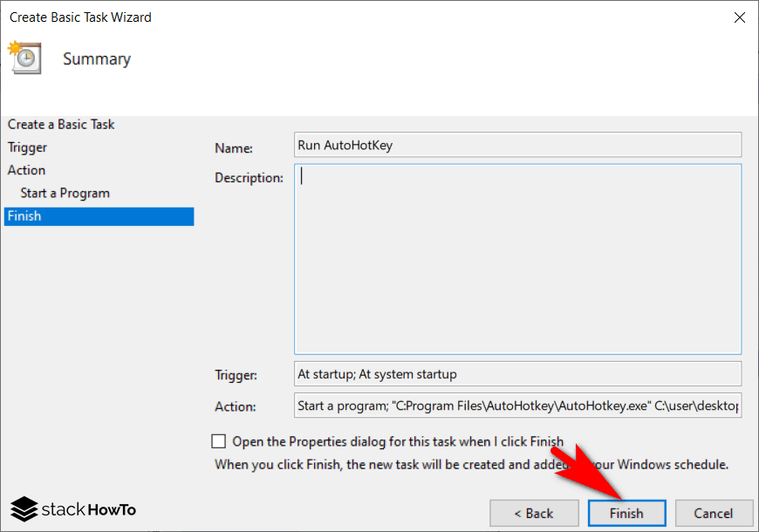Cancel the basic task wizard
Viewport: 759px width, 532px height.
tap(715, 513)
